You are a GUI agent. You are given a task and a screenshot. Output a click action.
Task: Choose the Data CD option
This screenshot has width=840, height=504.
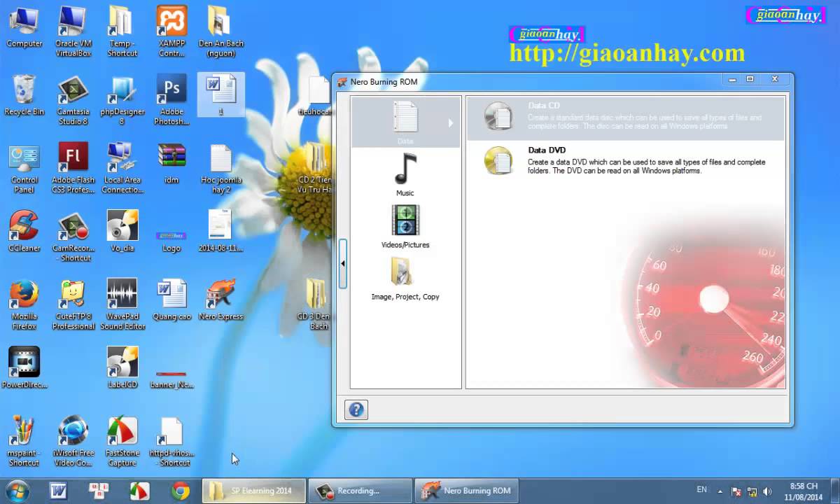point(625,117)
